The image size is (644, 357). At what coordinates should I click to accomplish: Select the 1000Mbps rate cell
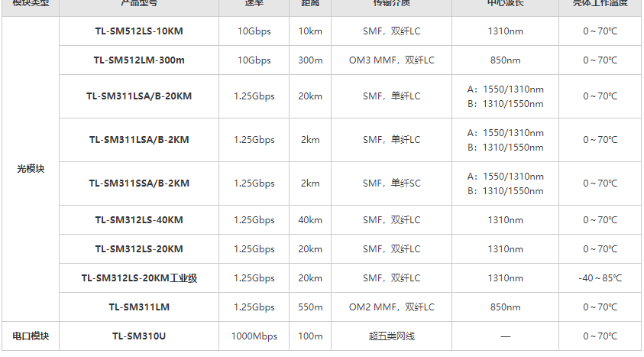pyautogui.click(x=254, y=336)
